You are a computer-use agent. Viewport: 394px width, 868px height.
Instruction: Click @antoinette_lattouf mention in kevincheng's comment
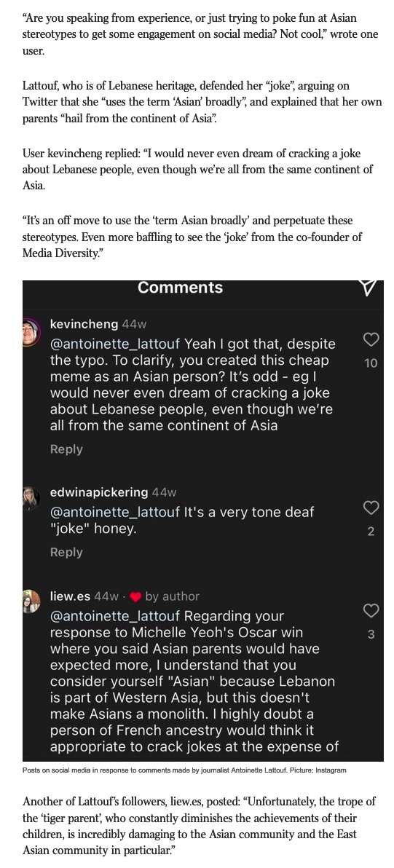click(115, 344)
